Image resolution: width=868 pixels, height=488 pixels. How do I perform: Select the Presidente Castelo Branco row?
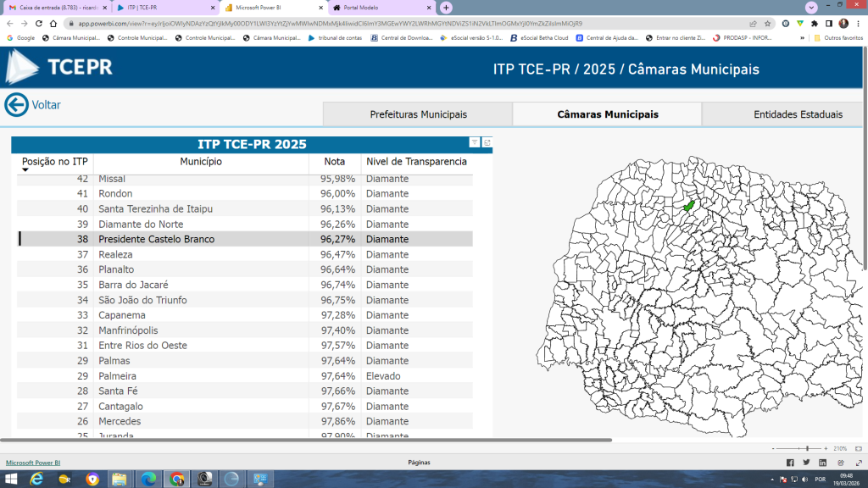point(157,240)
